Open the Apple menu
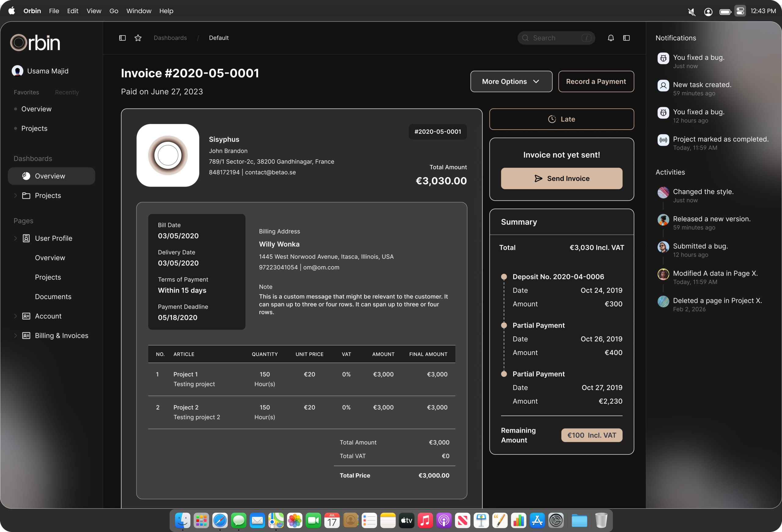The width and height of the screenshot is (782, 532). tap(12, 11)
